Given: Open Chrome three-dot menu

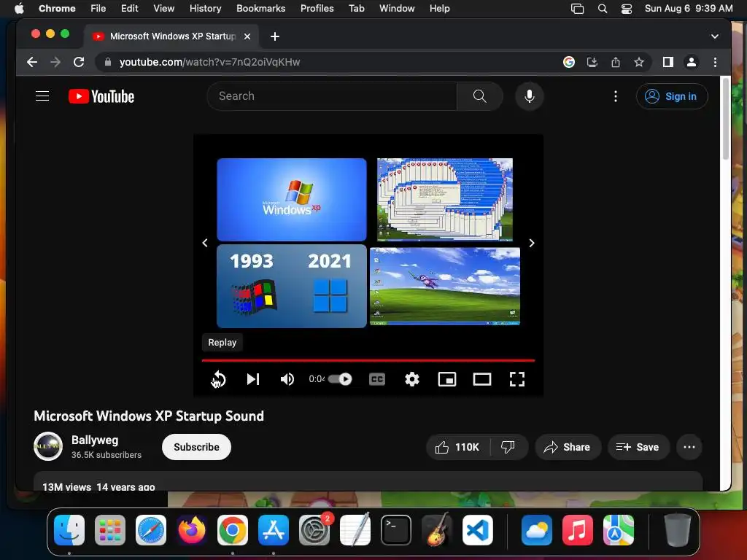Looking at the screenshot, I should click(715, 62).
